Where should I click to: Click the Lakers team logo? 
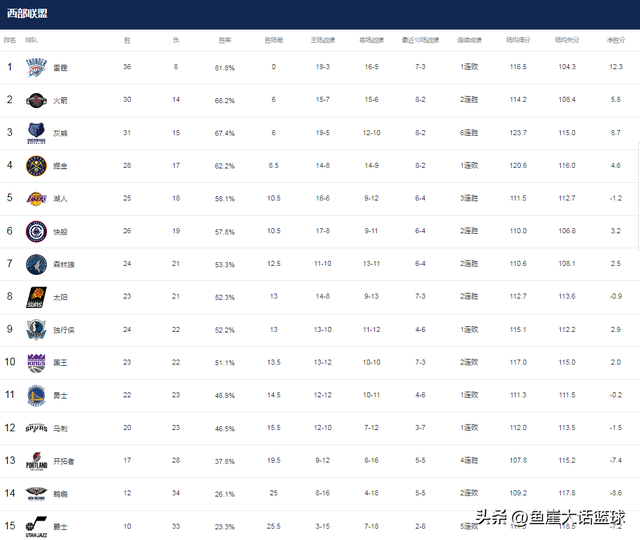(36, 199)
